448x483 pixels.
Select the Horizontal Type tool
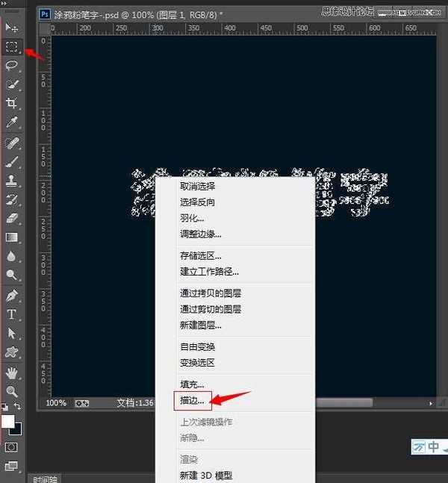click(12, 314)
